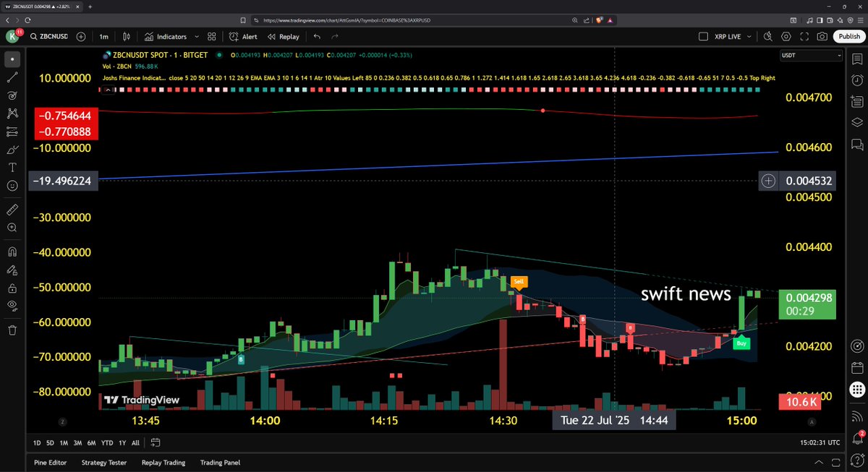
Task: Select the 1M date range
Action: coord(64,442)
